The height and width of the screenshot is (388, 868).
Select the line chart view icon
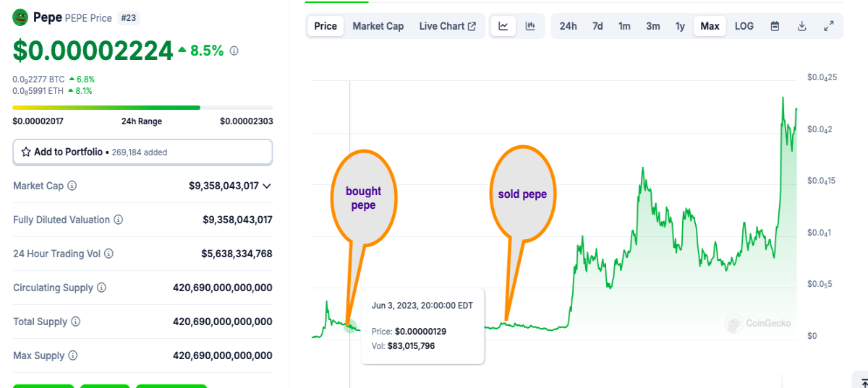(x=503, y=26)
